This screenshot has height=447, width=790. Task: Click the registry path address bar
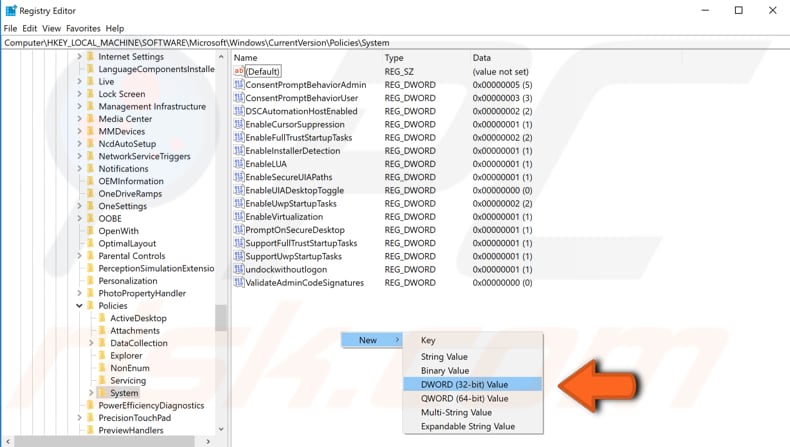pyautogui.click(x=395, y=43)
